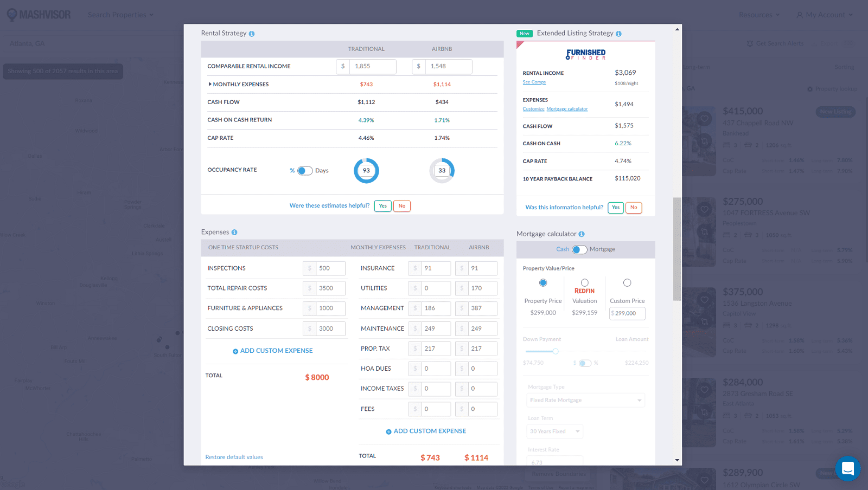Click the Expenses section info icon
The image size is (868, 490).
click(x=234, y=233)
